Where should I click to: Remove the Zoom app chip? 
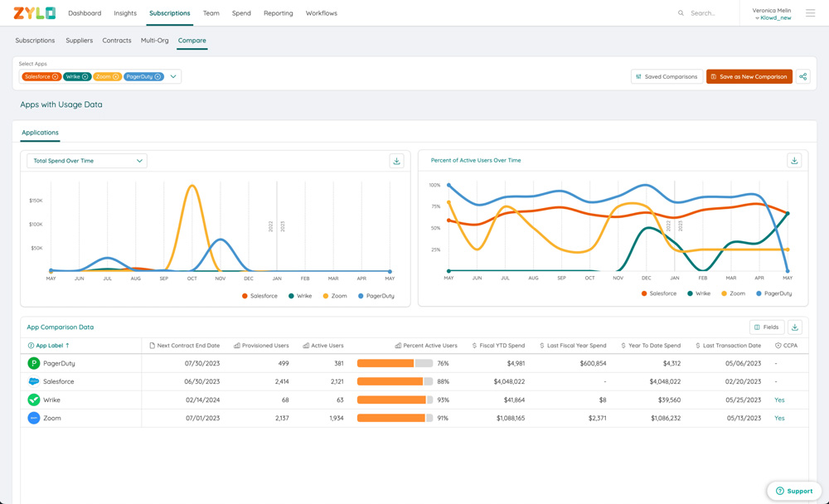[116, 77]
